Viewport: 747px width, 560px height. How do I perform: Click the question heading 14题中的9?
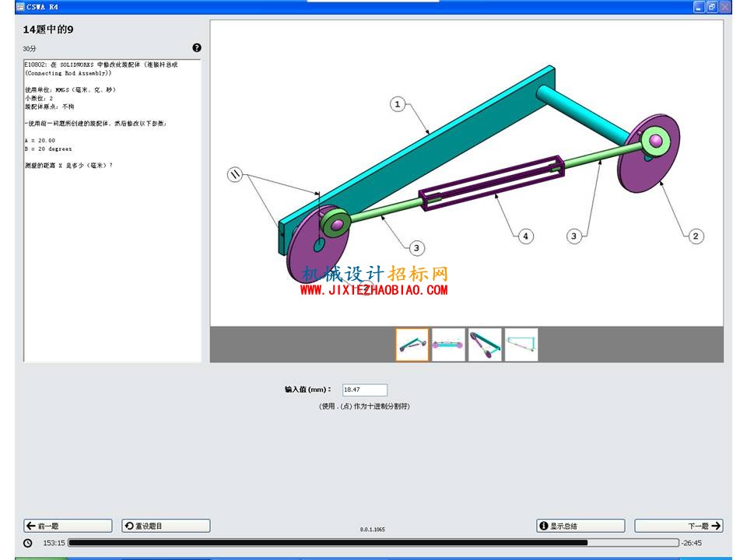point(48,30)
